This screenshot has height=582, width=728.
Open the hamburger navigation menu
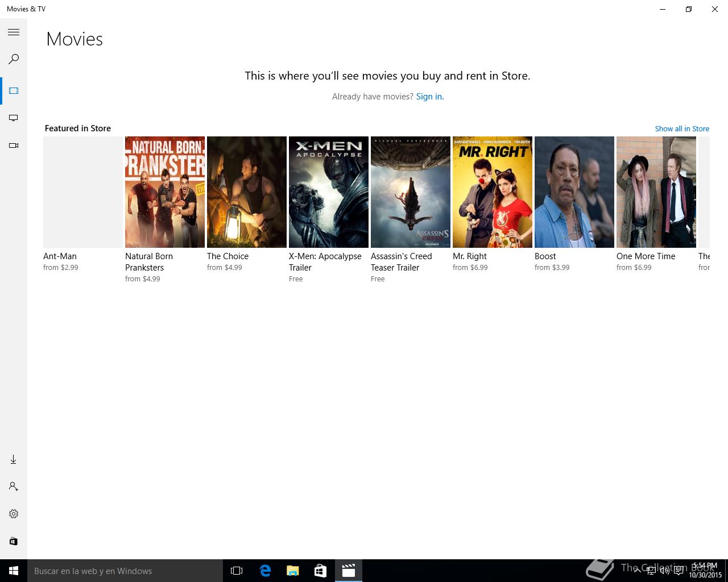point(14,32)
